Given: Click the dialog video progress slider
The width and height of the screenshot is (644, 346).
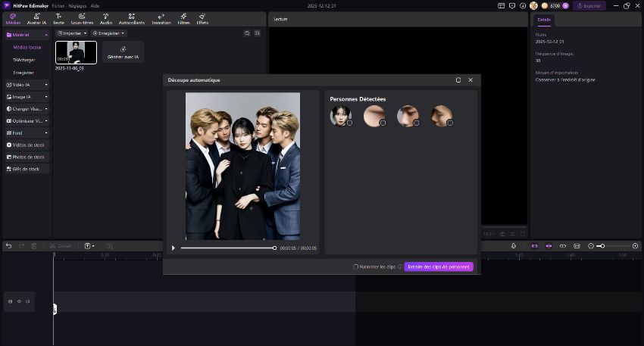Looking at the screenshot, I should 227,248.
